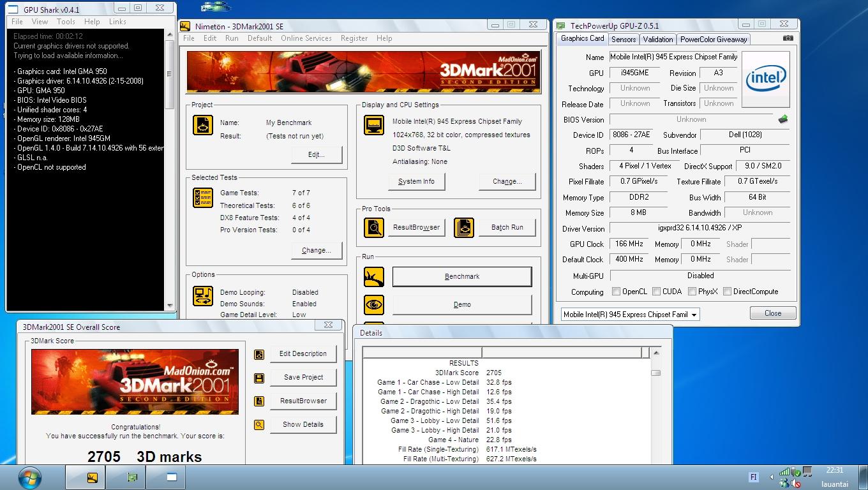Click Change... under Selected Tests
Screen dimensions: 868x490
click(x=317, y=251)
